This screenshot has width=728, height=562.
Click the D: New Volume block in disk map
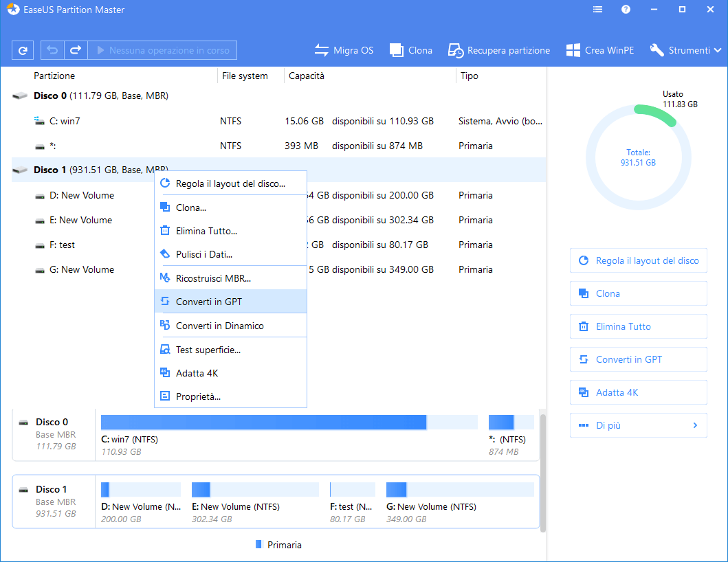[141, 502]
